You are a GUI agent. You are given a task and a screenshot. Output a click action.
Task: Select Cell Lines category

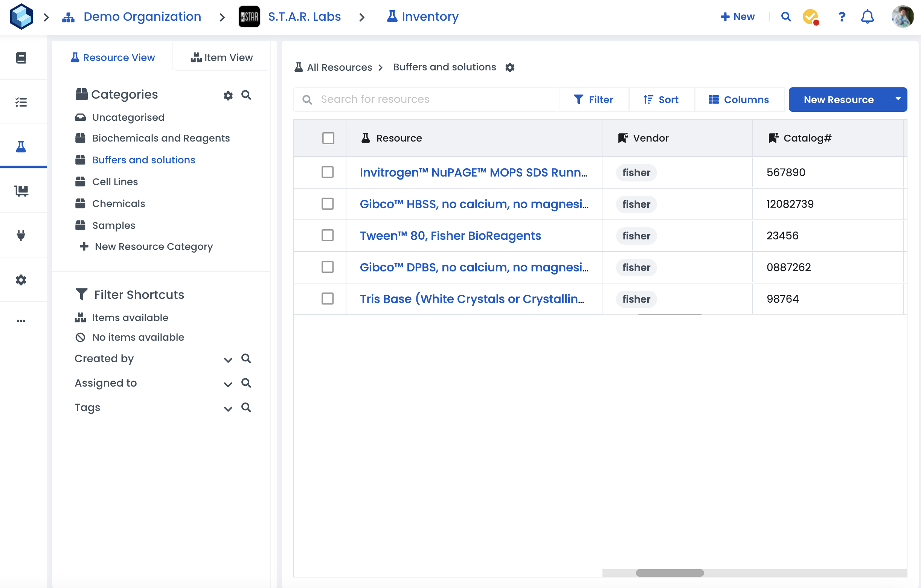pyautogui.click(x=115, y=181)
